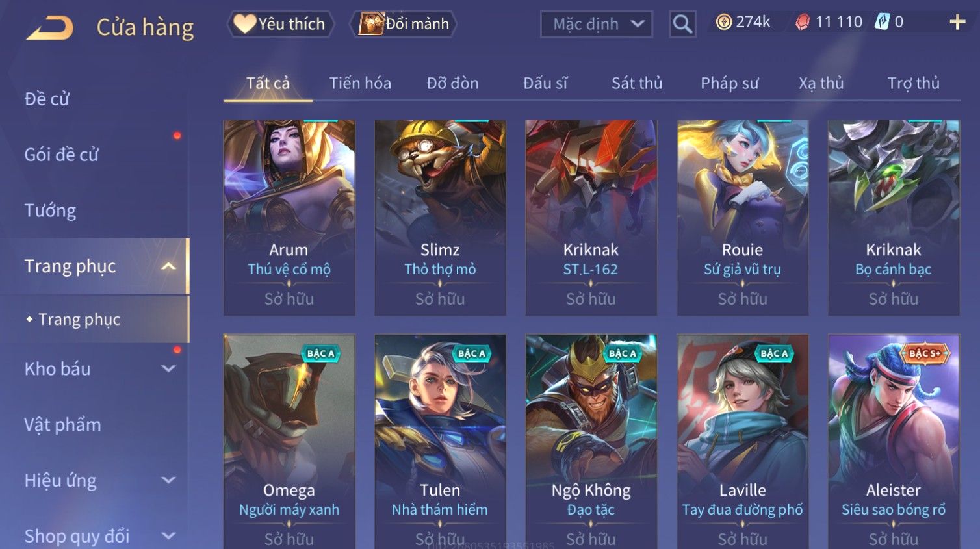Viewport: 980px width, 549px height.
Task: Open Đổi mảnh fragment exchange
Action: pos(404,24)
